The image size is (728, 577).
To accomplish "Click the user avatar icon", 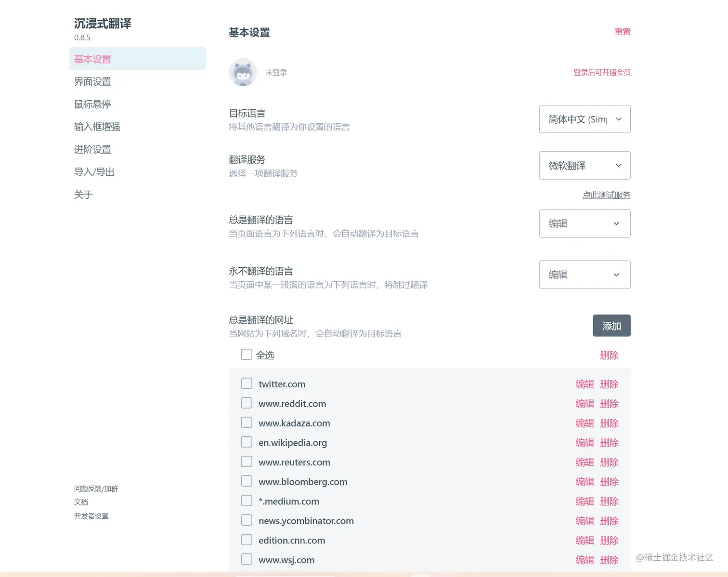I will 243,72.
